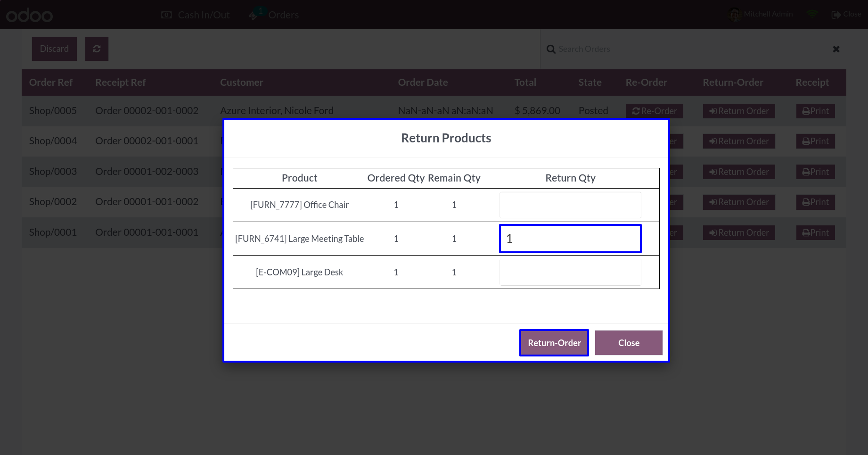Click the Odoo logo

coord(29,16)
